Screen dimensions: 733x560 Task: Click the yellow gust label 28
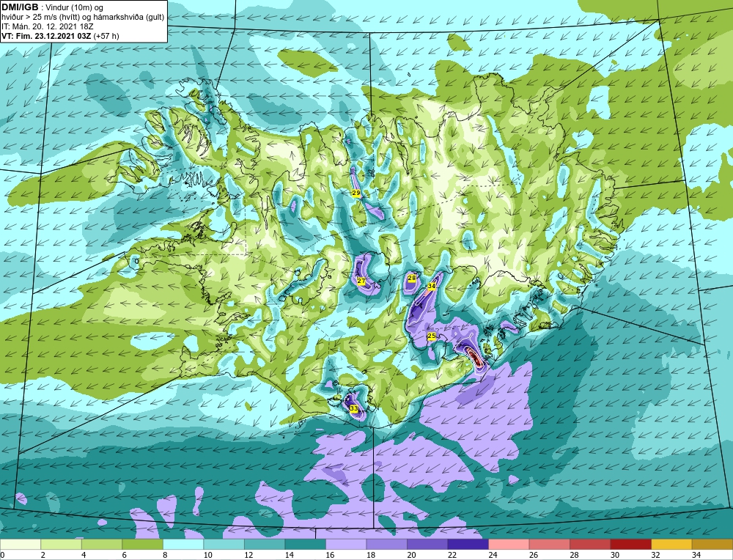412,278
